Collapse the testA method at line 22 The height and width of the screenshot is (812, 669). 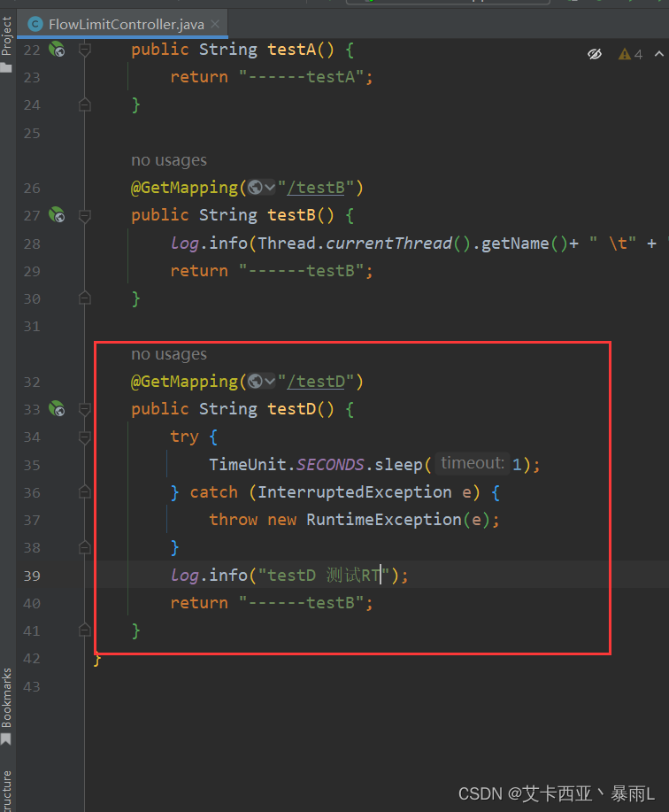point(85,50)
